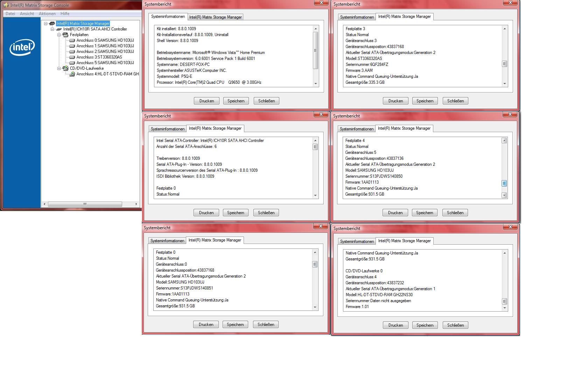This screenshot has height=368, width=588.
Task: Collapse the Intel(R) Matrix Storage Manager root node
Action: [45, 23]
